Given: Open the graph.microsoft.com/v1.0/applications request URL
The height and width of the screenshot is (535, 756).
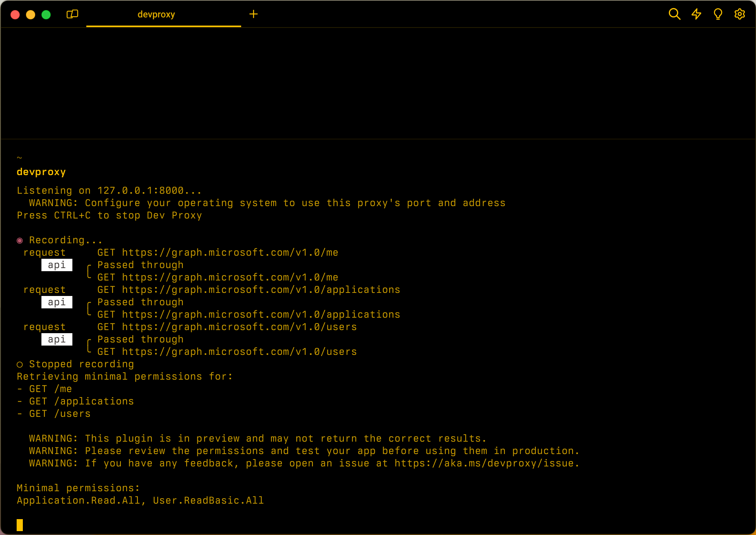Looking at the screenshot, I should click(261, 290).
